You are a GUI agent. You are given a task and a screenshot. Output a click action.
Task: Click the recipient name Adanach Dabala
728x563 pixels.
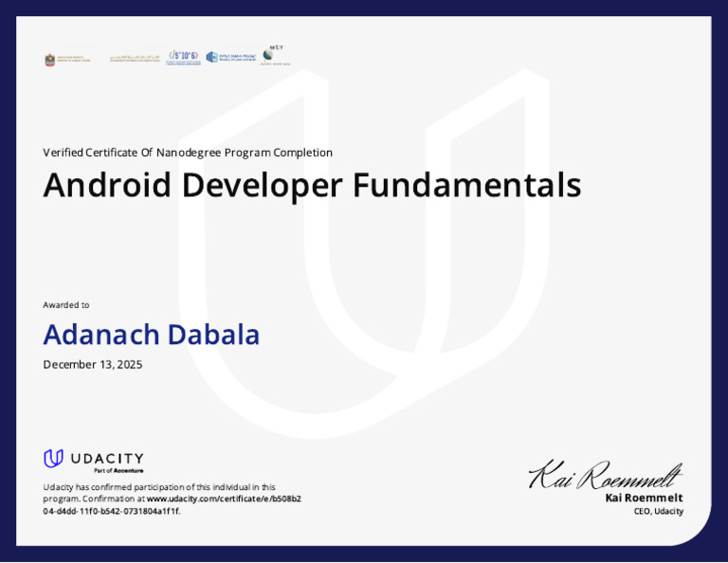click(152, 335)
